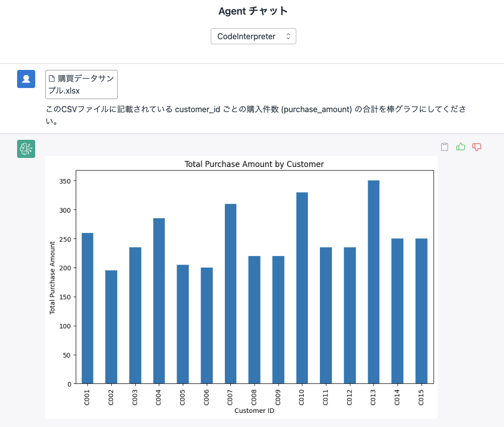This screenshot has height=427, width=504.
Task: Give a thumbs up to the response
Action: coord(461,147)
